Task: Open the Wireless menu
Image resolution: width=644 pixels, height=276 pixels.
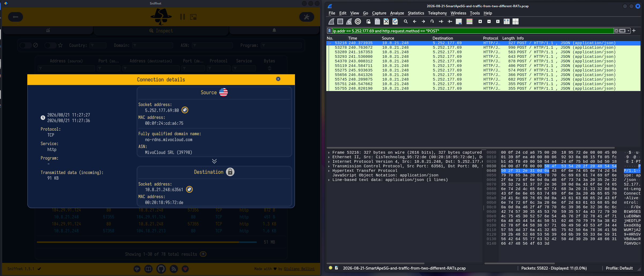Action: 458,13
